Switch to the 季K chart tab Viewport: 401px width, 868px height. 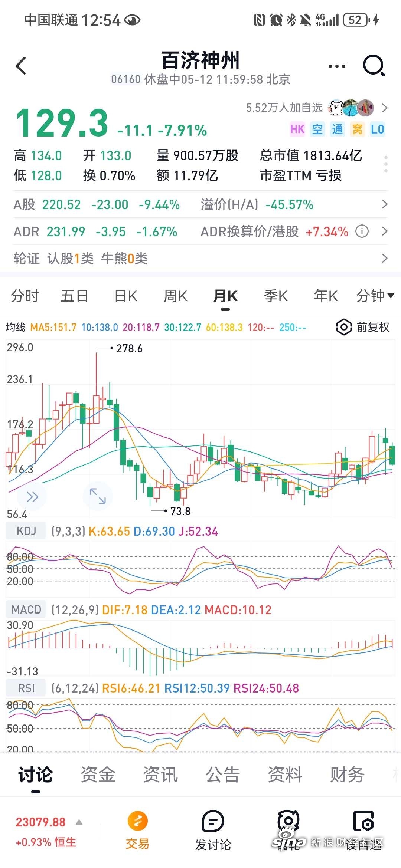click(x=276, y=296)
